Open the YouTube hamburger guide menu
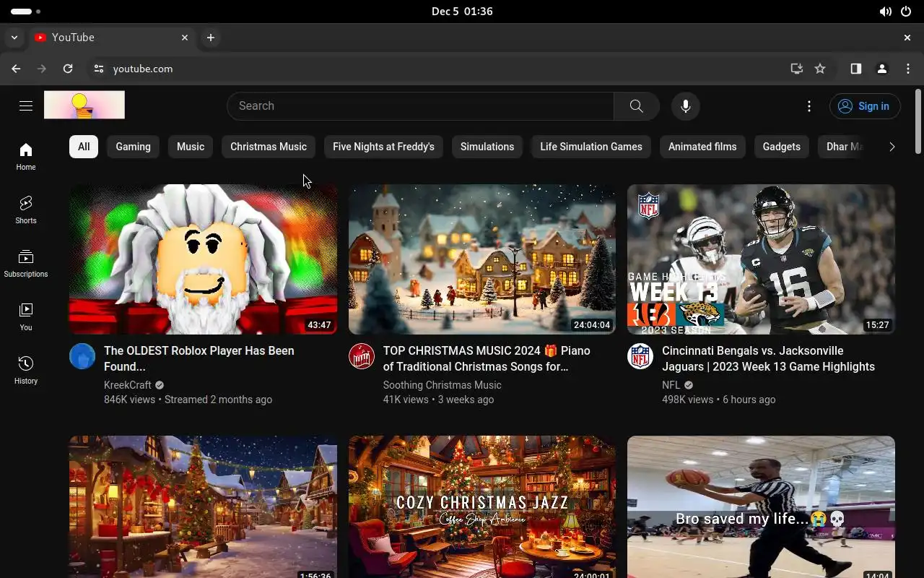The image size is (924, 578). point(26,106)
